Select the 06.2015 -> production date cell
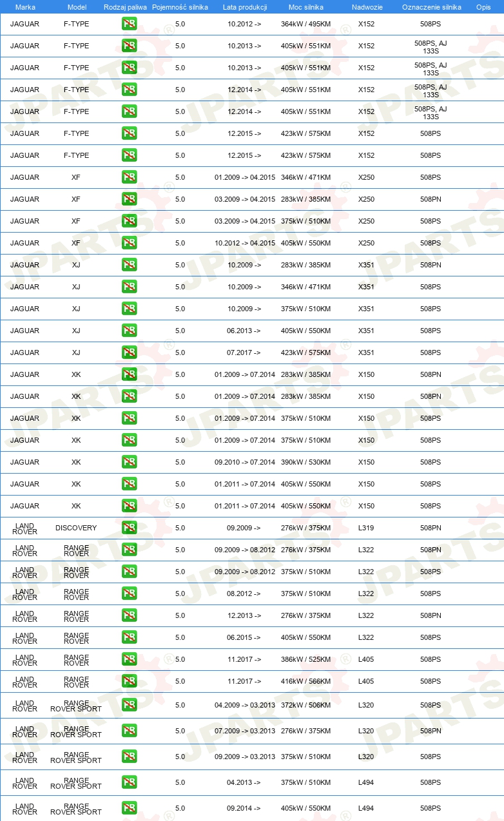Viewport: 504px width, 821px height. coord(244,637)
